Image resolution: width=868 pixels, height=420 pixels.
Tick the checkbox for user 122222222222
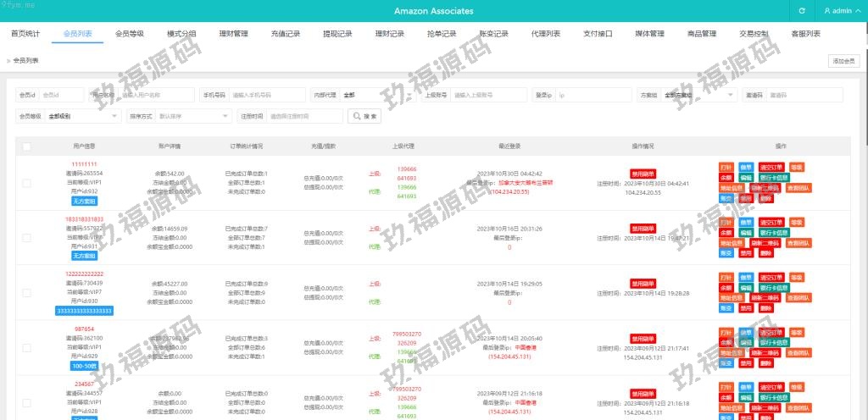click(27, 292)
